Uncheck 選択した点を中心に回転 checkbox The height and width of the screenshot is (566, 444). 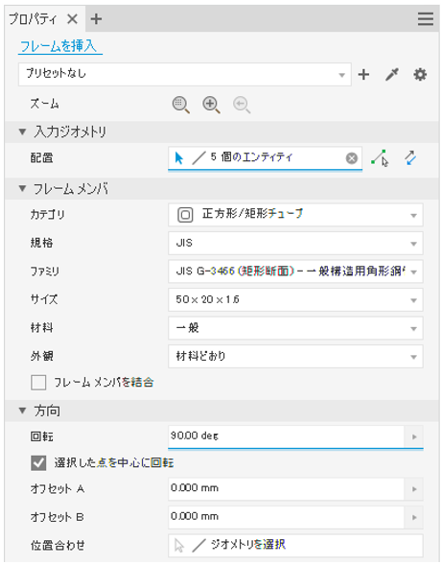39,463
